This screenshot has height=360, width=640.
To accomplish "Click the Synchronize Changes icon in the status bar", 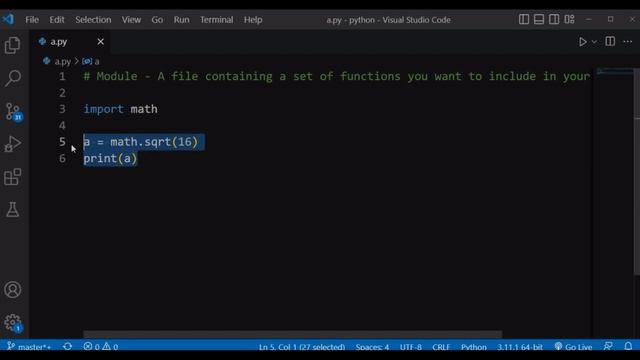I will (68, 347).
